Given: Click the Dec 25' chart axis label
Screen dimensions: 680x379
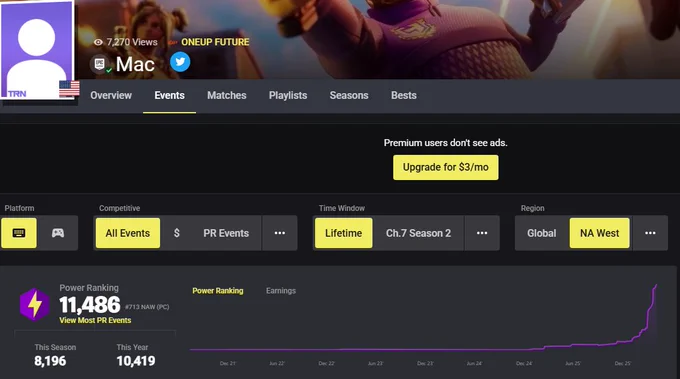Looking at the screenshot, I should (x=623, y=363).
